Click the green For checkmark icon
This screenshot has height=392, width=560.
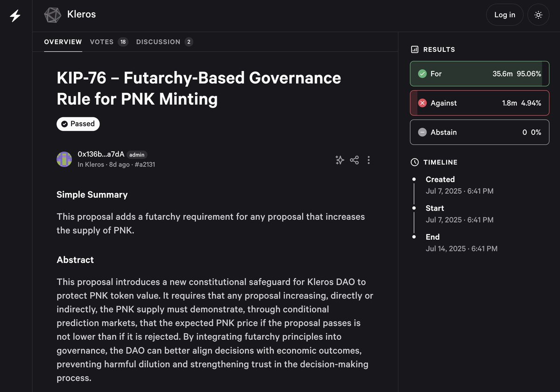[x=423, y=74]
